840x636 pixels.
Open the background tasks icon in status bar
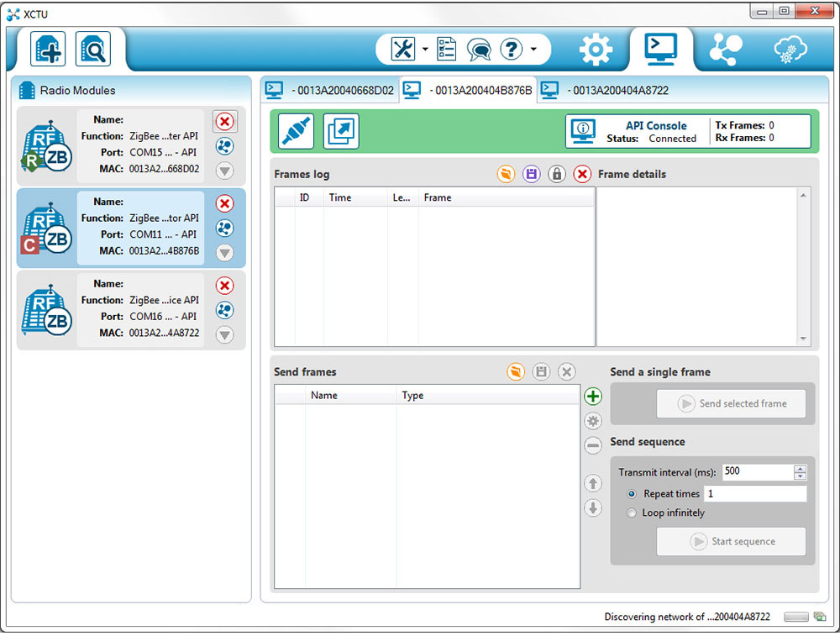click(x=820, y=617)
